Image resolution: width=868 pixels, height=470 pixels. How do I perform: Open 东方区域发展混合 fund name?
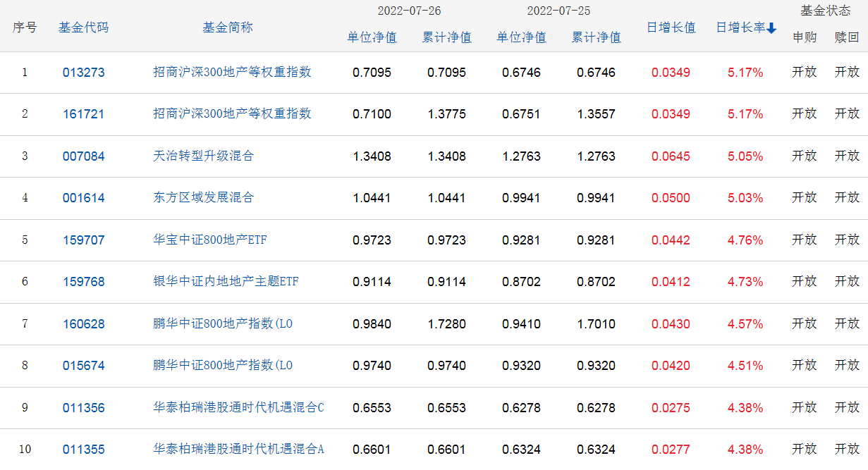click(203, 197)
